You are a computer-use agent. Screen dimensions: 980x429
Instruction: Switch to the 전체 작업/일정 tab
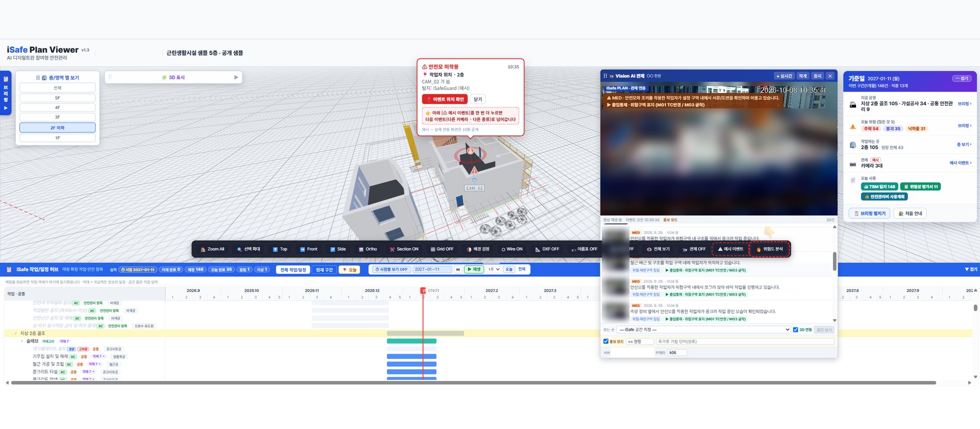pos(293,270)
